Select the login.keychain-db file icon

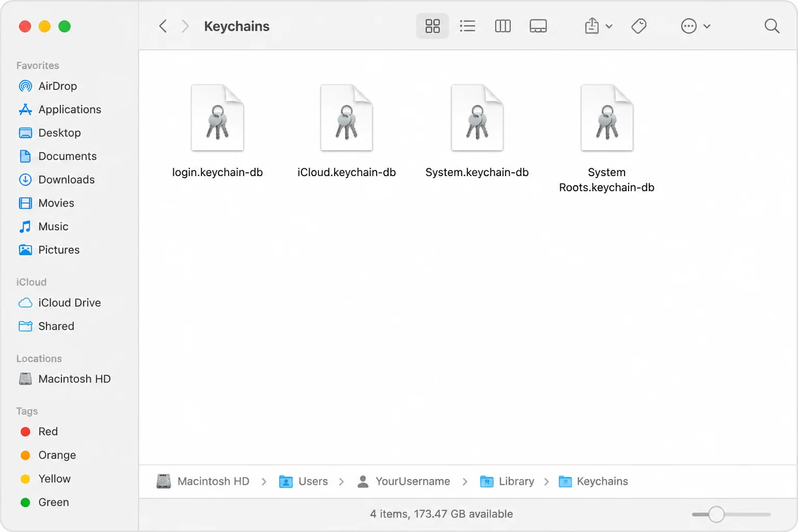(218, 118)
